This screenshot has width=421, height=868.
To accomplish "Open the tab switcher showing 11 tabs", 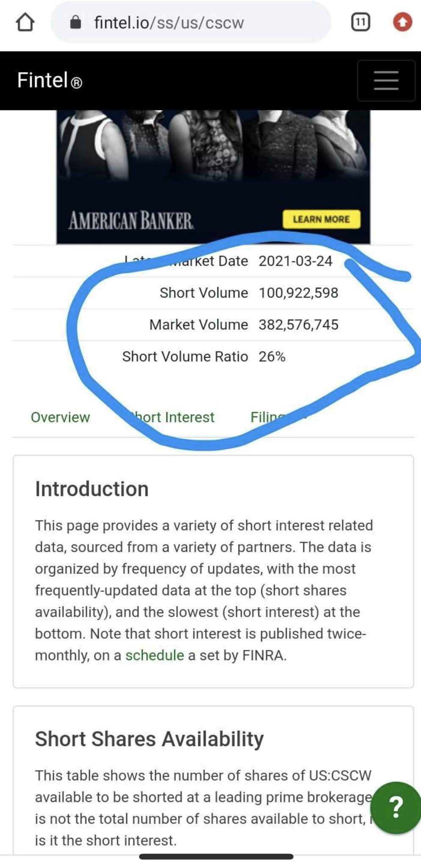I will pyautogui.click(x=360, y=22).
